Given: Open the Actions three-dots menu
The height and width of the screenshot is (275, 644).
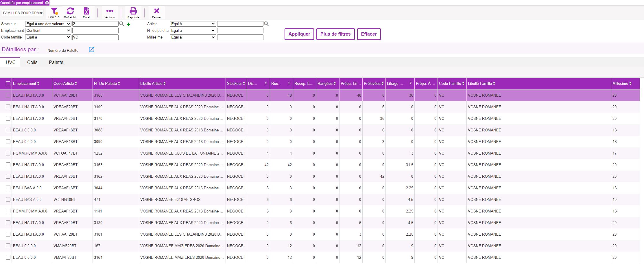Looking at the screenshot, I should [110, 11].
